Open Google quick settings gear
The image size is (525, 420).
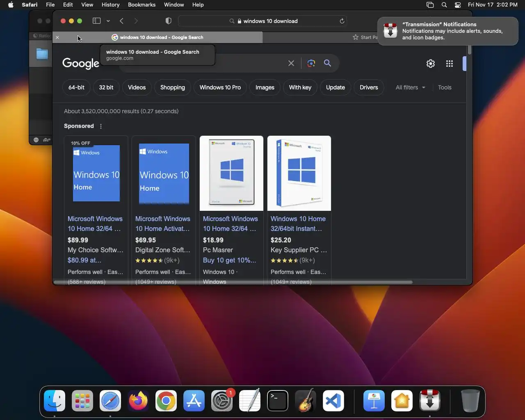(x=431, y=64)
